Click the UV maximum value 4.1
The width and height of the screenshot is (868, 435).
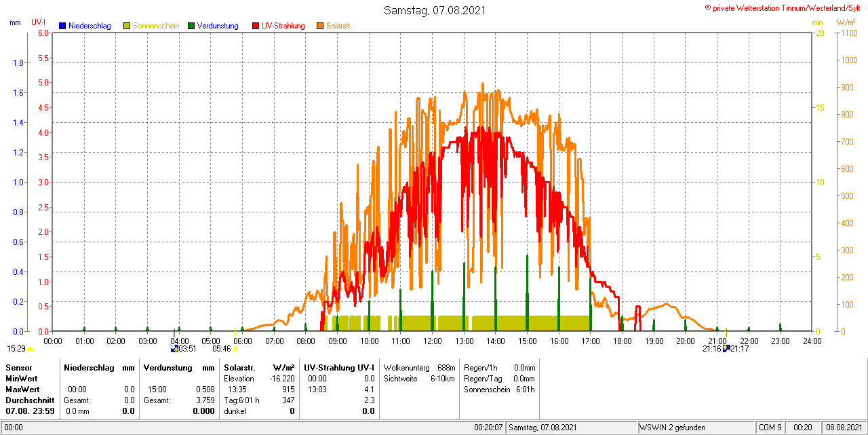click(369, 390)
